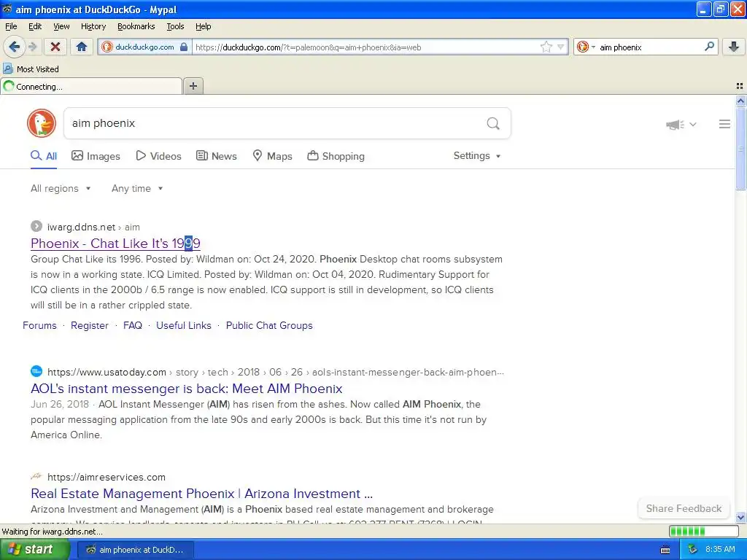Switch to Shopping results tab
The image size is (747, 560).
(x=336, y=156)
